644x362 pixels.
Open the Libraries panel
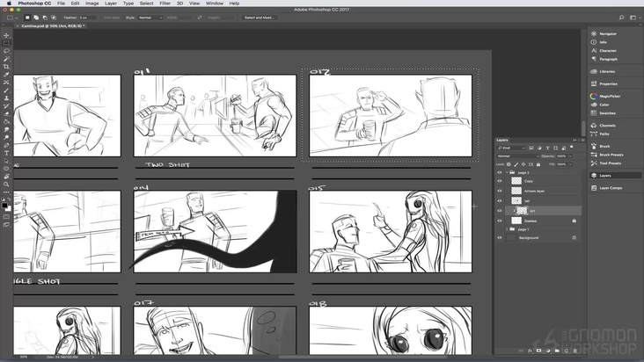click(603, 71)
